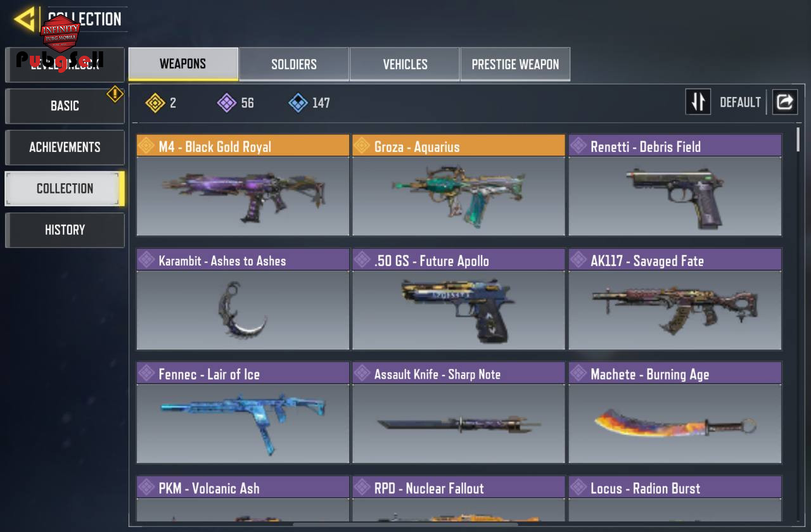This screenshot has height=532, width=811.
Task: Filter by epic purple rarity icon
Action: point(227,103)
